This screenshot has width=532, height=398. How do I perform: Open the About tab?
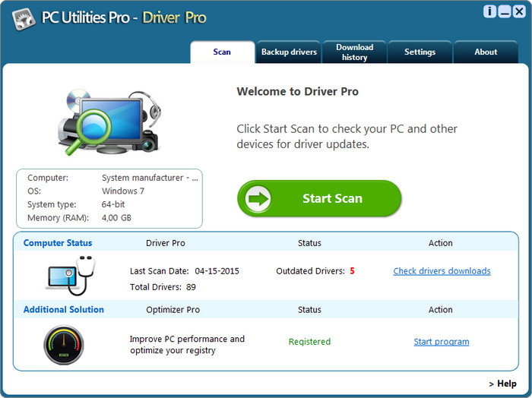[486, 52]
